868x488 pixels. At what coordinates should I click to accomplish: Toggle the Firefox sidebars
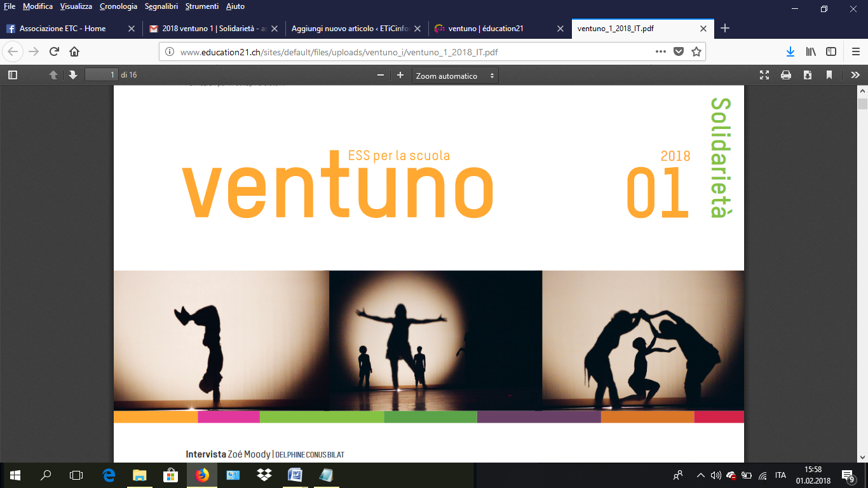(x=831, y=51)
